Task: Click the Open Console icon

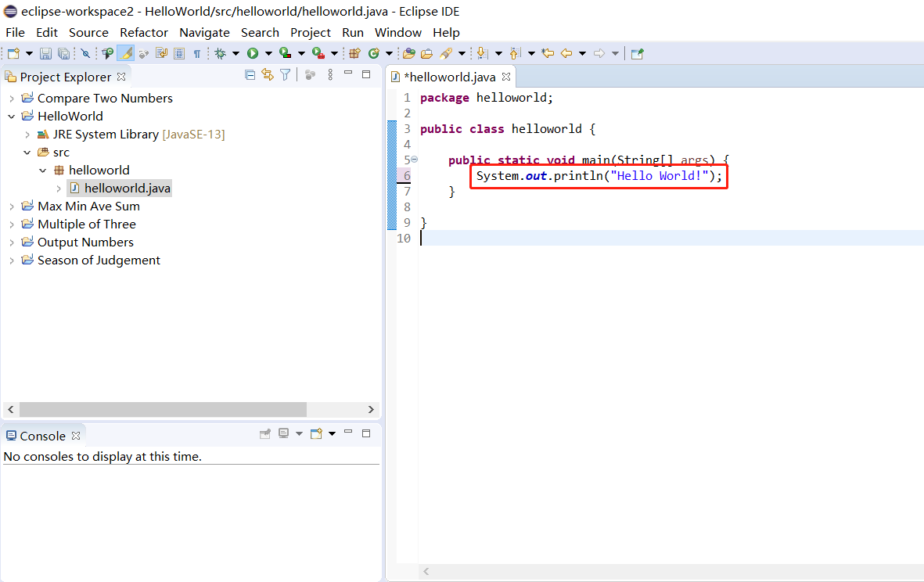Action: click(x=316, y=434)
